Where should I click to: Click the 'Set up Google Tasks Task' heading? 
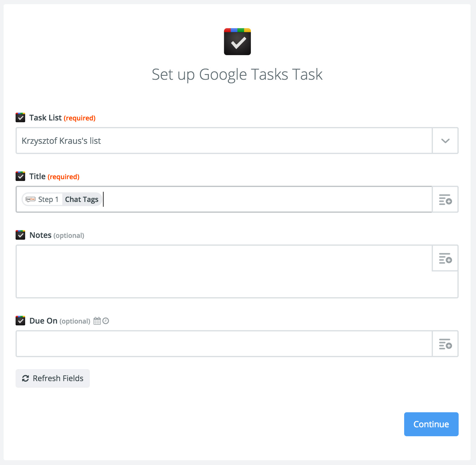pyautogui.click(x=237, y=75)
